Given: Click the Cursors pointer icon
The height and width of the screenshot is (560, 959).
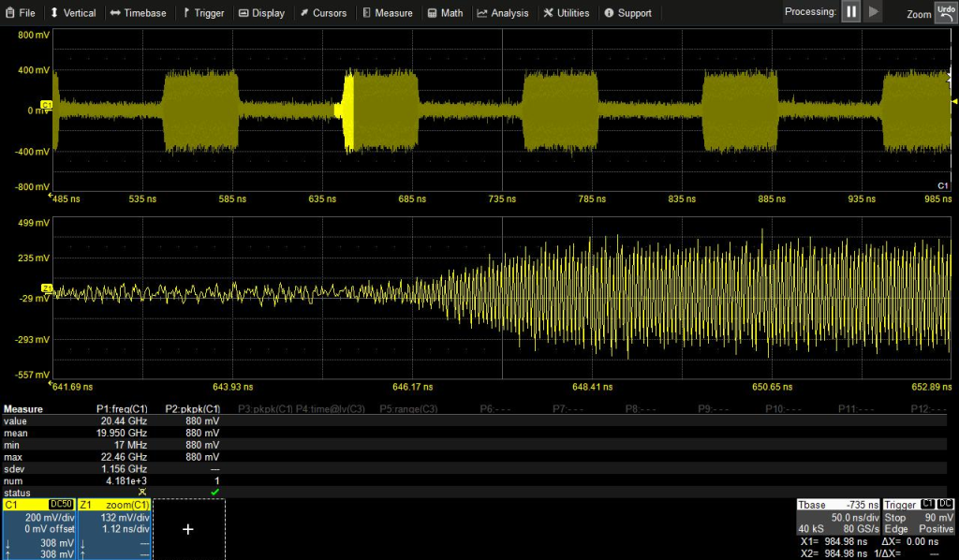Looking at the screenshot, I should [304, 12].
